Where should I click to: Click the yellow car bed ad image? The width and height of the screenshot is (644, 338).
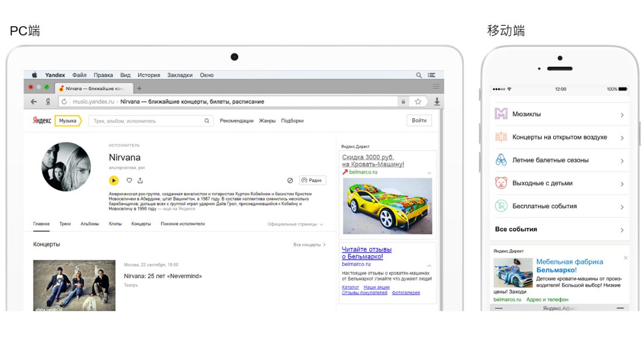pyautogui.click(x=387, y=205)
